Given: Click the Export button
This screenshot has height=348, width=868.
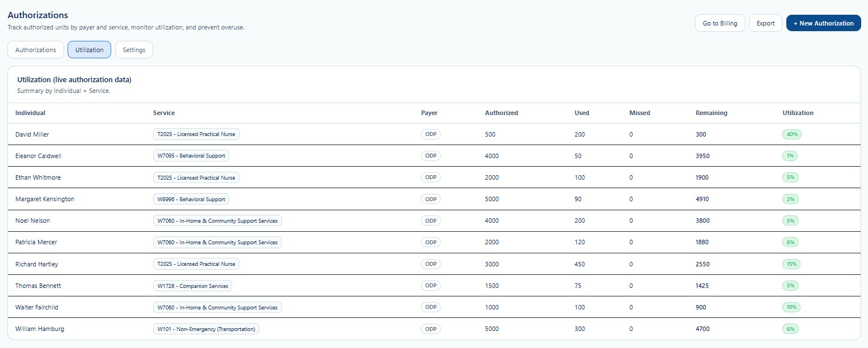Looking at the screenshot, I should coord(765,23).
